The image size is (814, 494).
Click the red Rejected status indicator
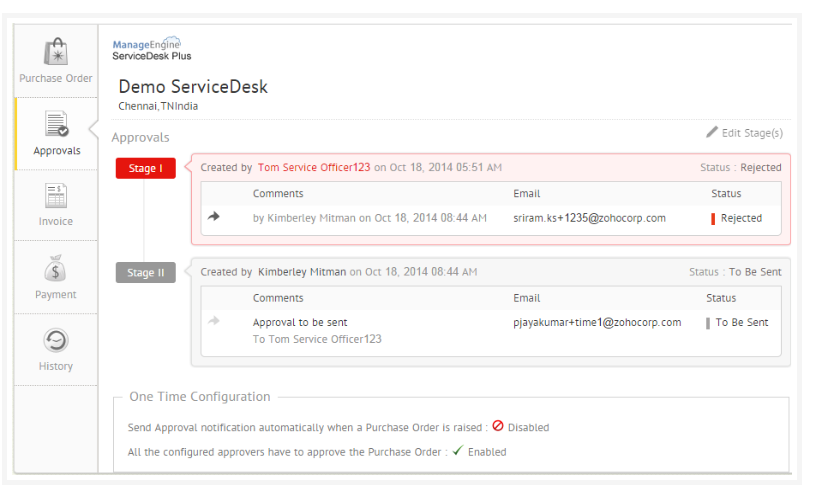click(x=713, y=218)
